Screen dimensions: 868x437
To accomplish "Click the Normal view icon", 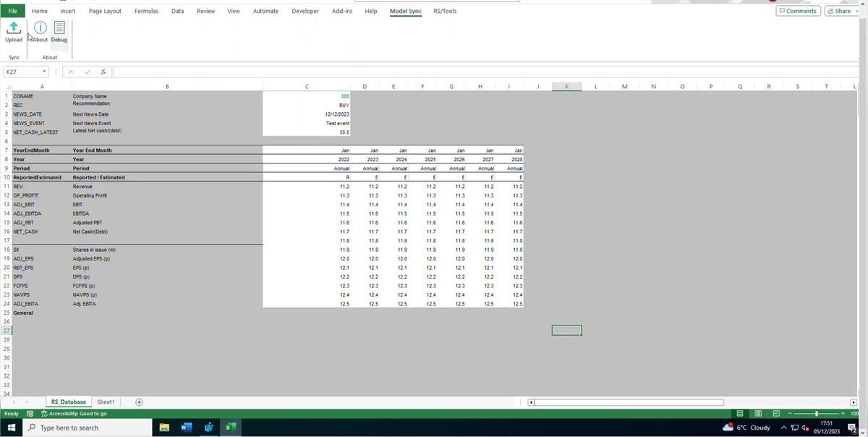I will pyautogui.click(x=740, y=413).
